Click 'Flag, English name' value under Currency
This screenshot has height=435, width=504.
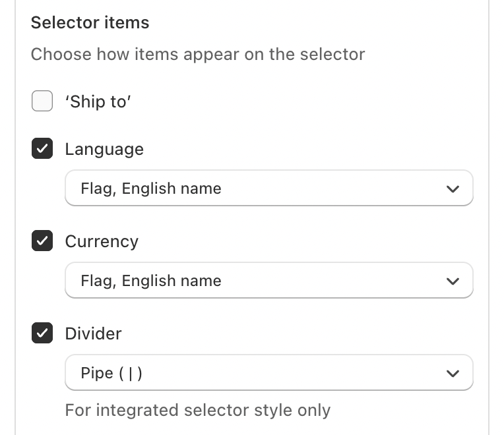(151, 281)
